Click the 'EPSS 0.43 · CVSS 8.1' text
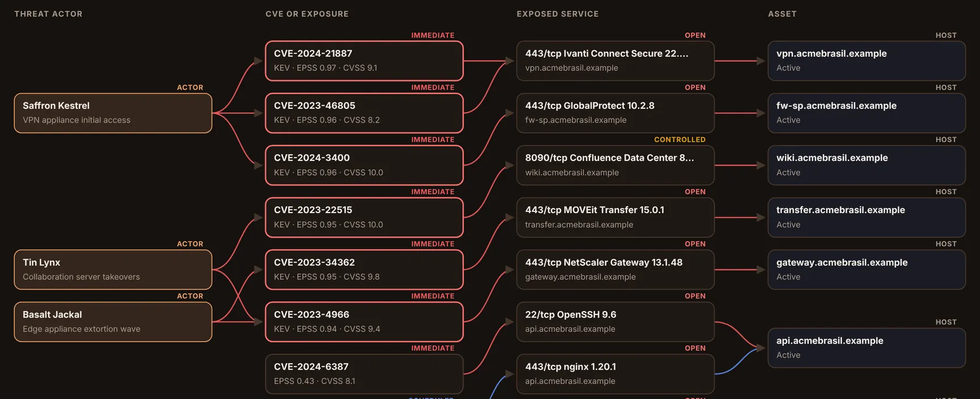Screen dimensions: 980x399 pyautogui.click(x=315, y=381)
